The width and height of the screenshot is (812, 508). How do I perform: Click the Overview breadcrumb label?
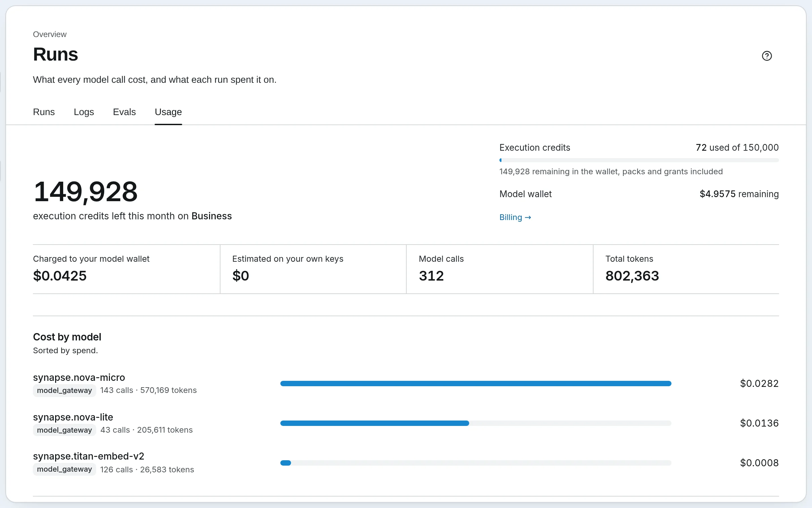(x=50, y=34)
